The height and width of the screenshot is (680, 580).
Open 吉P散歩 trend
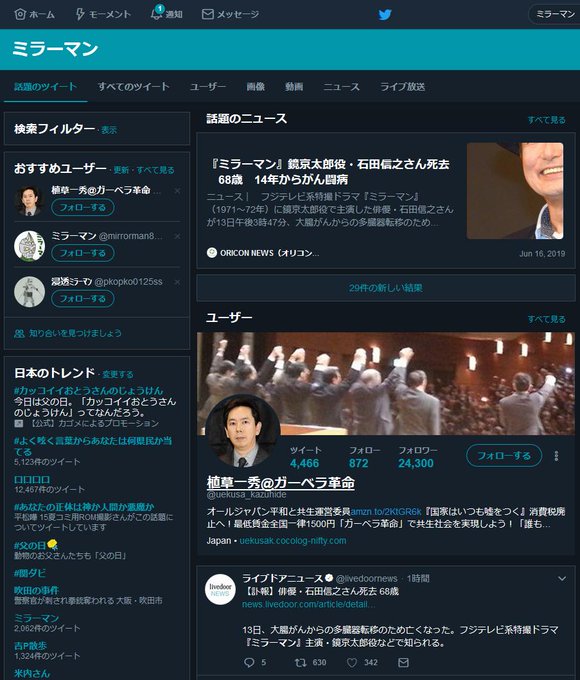(x=30, y=646)
